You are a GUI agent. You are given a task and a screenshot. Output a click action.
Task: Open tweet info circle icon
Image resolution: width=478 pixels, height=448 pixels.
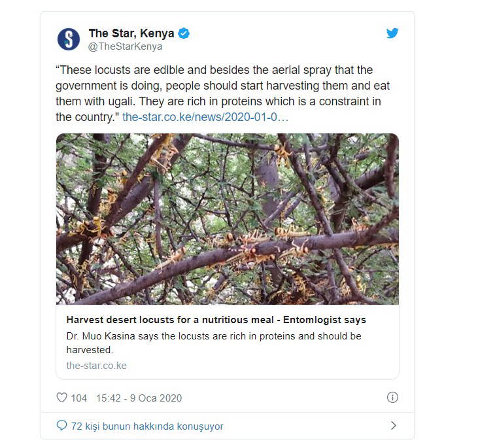click(392, 398)
